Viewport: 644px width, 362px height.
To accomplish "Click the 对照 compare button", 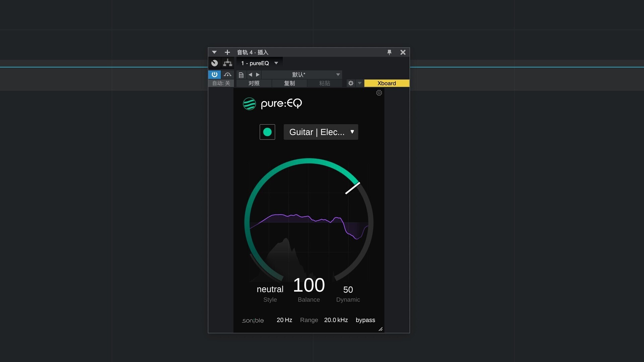I will pyautogui.click(x=254, y=83).
